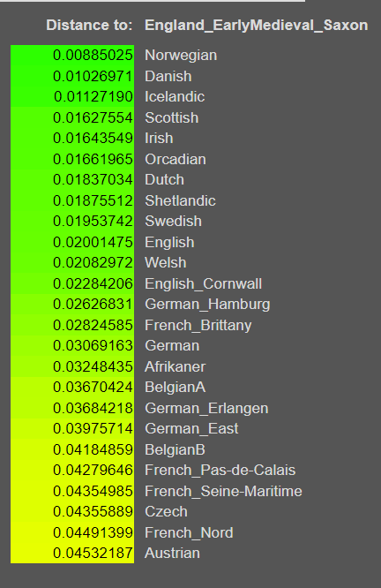Click the French_Brittany label
Image resolution: width=381 pixels, height=588 pixels.
[198, 326]
